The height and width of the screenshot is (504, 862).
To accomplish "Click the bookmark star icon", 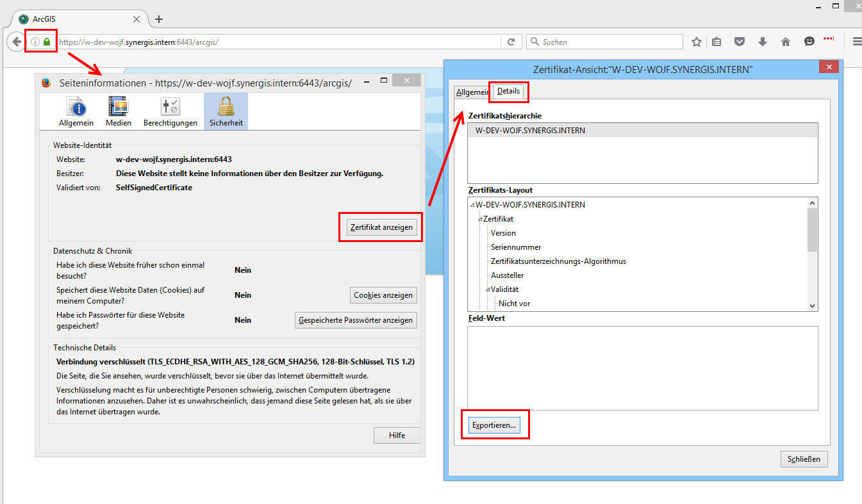I will [x=697, y=41].
